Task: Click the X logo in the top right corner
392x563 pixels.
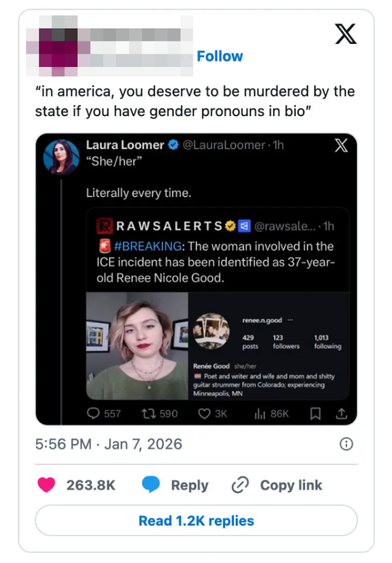Action: [x=346, y=34]
